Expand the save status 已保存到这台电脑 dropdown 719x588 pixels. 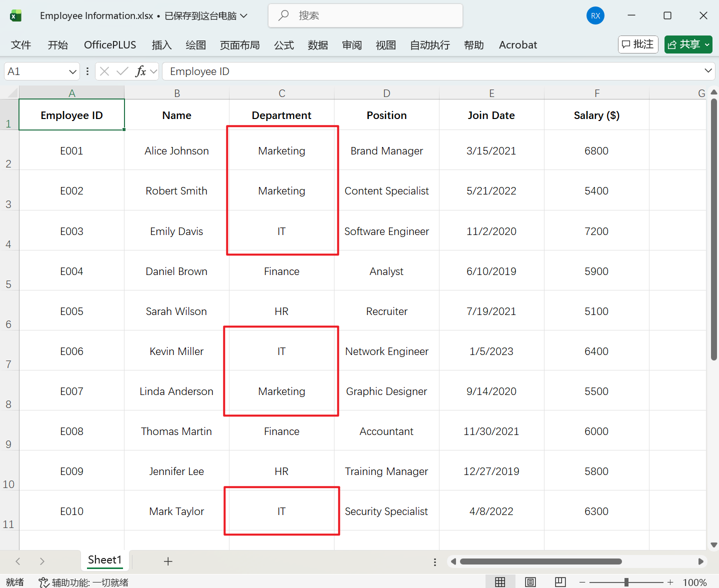point(244,15)
